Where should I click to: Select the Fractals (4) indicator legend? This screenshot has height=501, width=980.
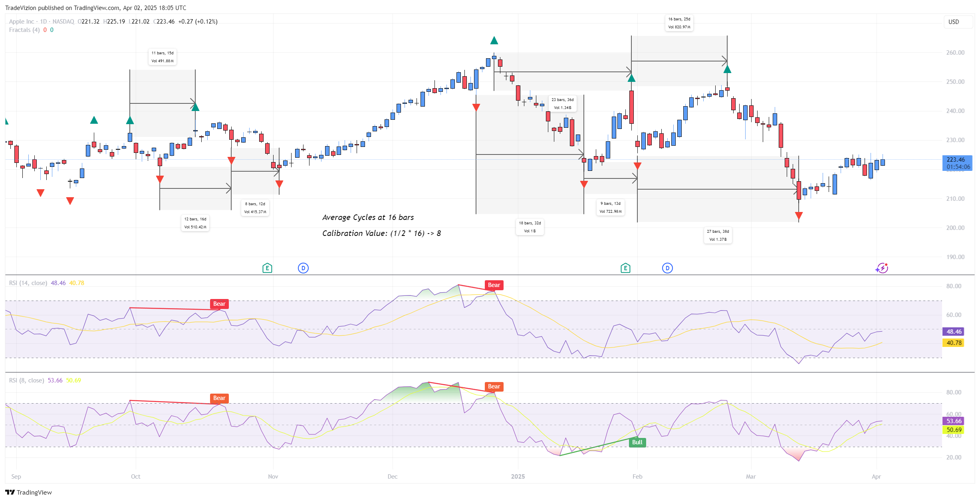click(x=24, y=30)
